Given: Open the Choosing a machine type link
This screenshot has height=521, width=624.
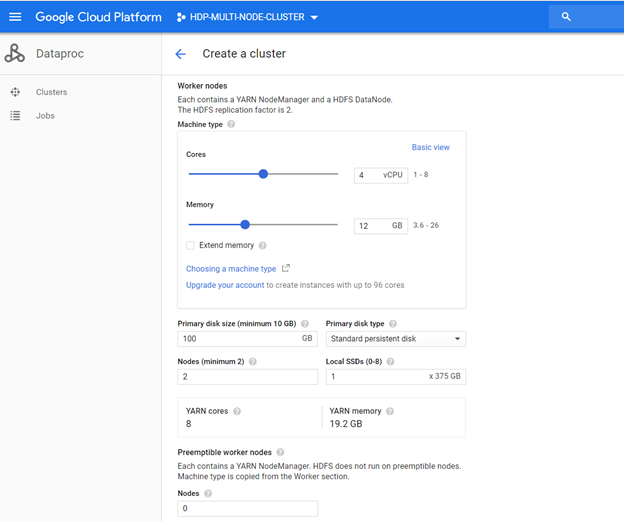Looking at the screenshot, I should [x=231, y=269].
